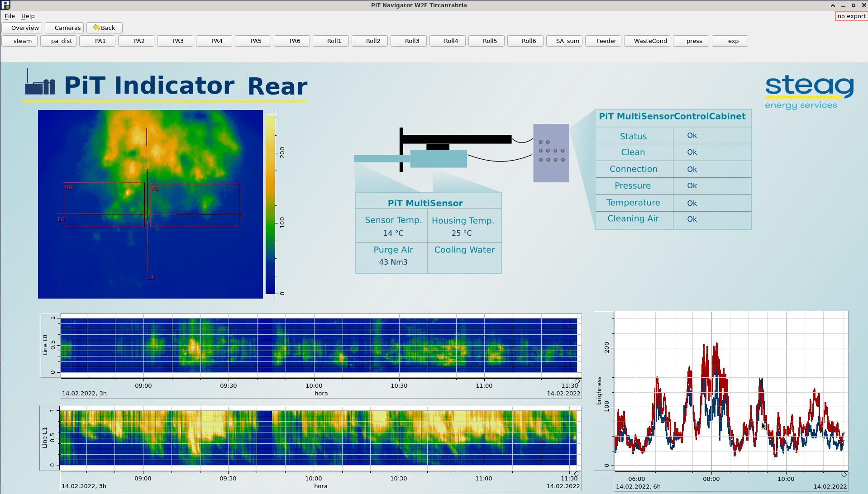Click the Pressure Ok value
Image resolution: width=868 pixels, height=494 pixels.
692,186
